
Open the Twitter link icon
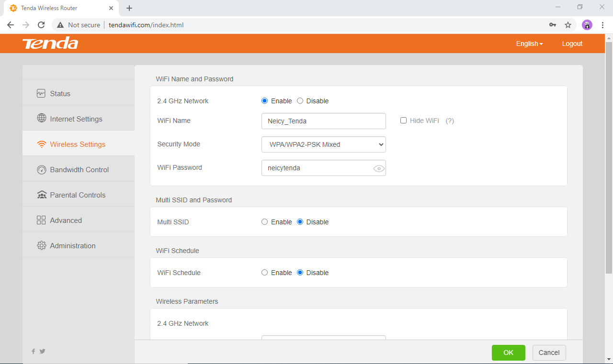(42, 351)
